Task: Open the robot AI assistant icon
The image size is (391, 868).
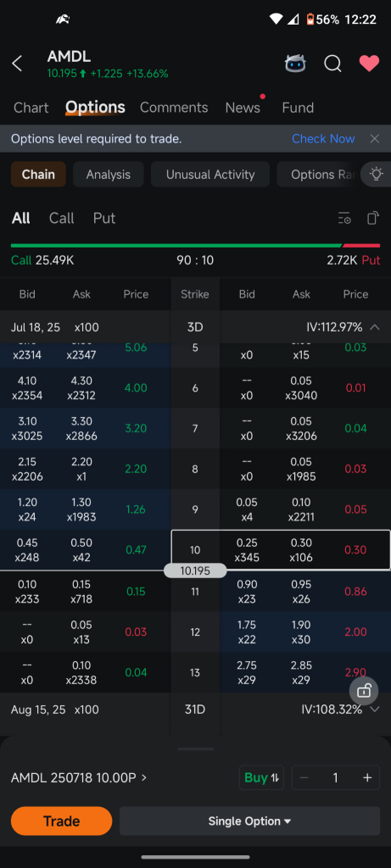Action: [x=295, y=64]
